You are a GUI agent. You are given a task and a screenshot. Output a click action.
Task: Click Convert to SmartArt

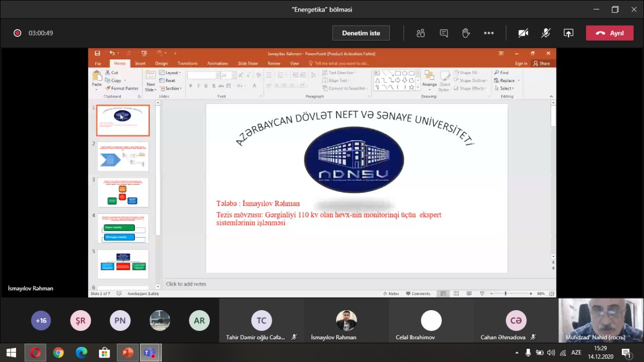345,89
